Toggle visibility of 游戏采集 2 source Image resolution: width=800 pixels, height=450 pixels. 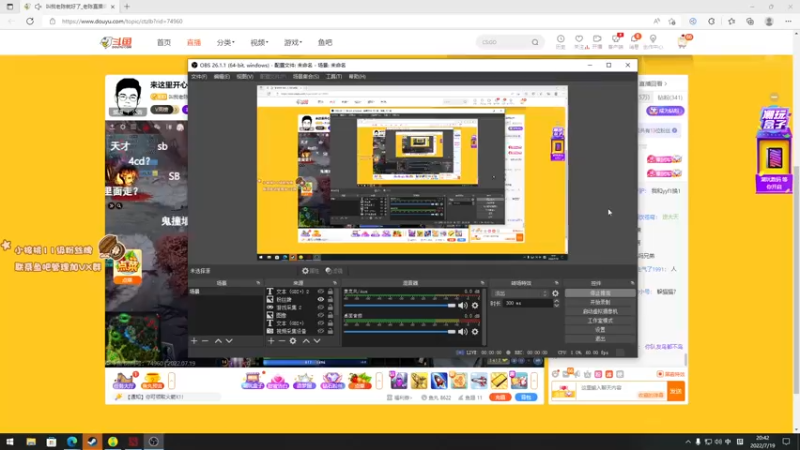pos(321,308)
